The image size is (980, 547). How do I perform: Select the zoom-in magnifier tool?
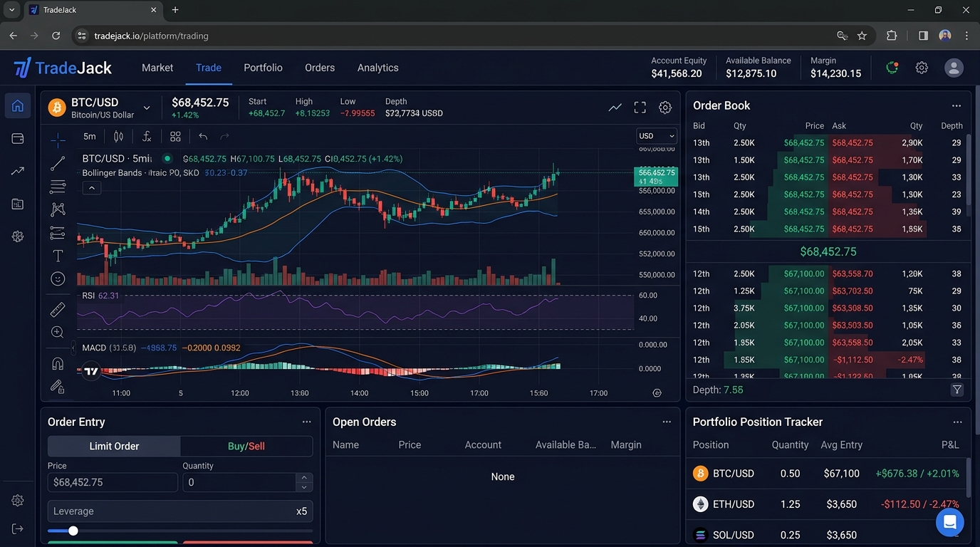(58, 333)
